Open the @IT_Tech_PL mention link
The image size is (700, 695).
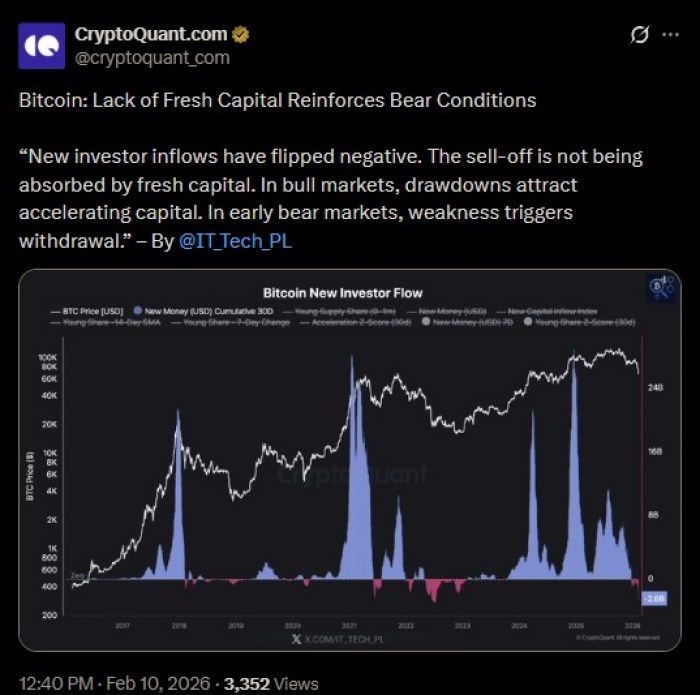click(238, 240)
